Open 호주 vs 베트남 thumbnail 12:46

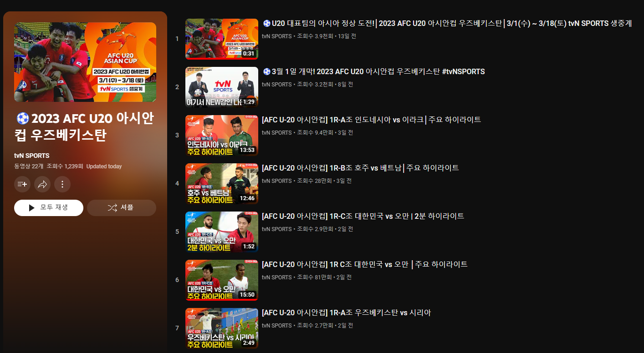[222, 184]
